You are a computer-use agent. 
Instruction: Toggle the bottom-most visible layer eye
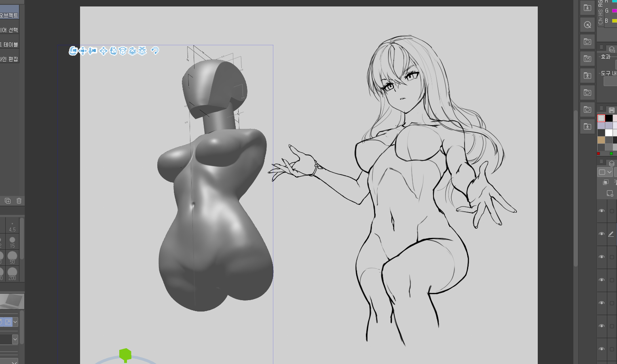point(602,349)
